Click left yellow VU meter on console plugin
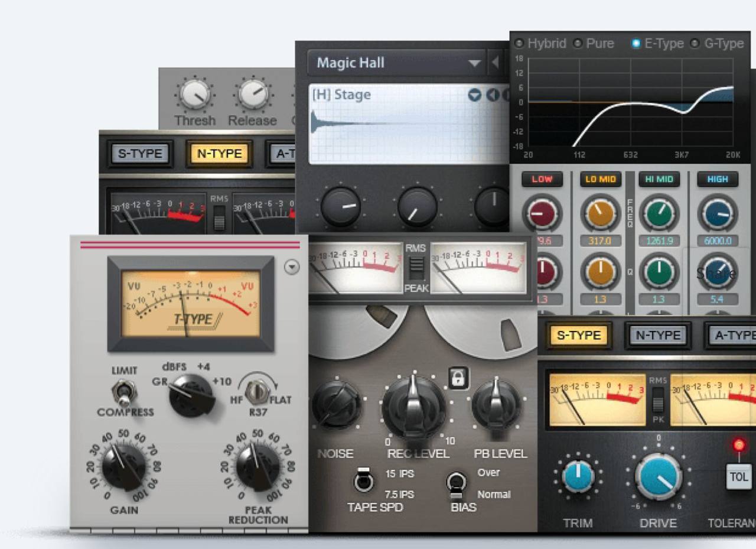This screenshot has width=756, height=549. [x=597, y=399]
